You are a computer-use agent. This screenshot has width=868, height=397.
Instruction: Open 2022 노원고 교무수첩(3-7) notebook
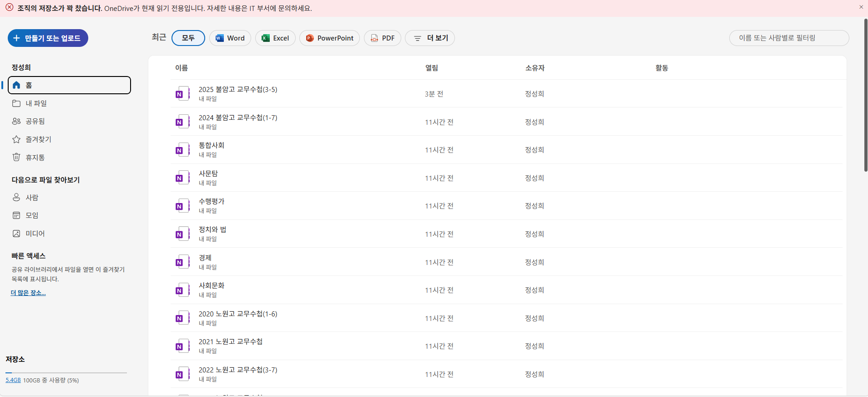click(238, 370)
